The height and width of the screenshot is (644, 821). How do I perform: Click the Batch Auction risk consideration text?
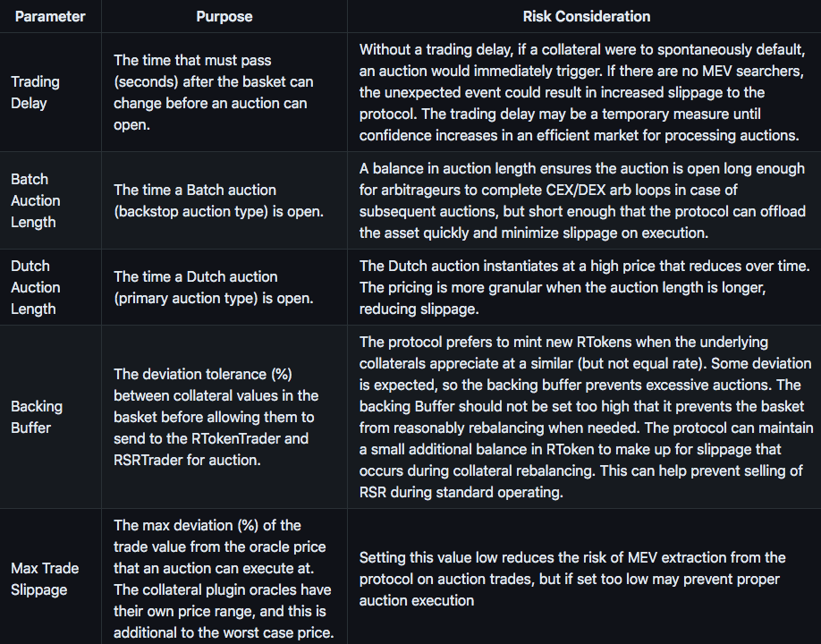coord(582,200)
